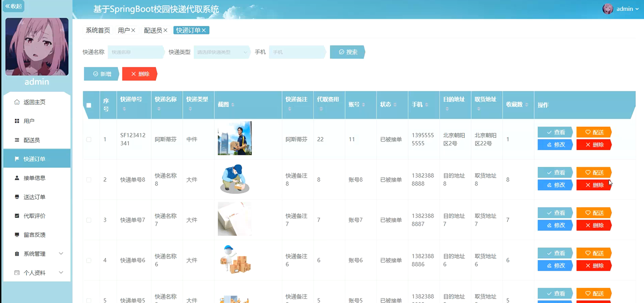Check the checkbox for row 1
The width and height of the screenshot is (644, 303).
(x=89, y=139)
